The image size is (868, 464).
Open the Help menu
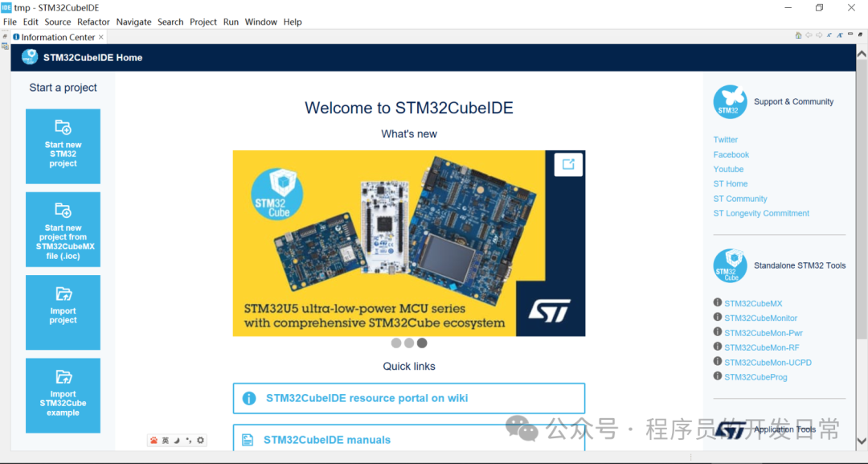(293, 22)
